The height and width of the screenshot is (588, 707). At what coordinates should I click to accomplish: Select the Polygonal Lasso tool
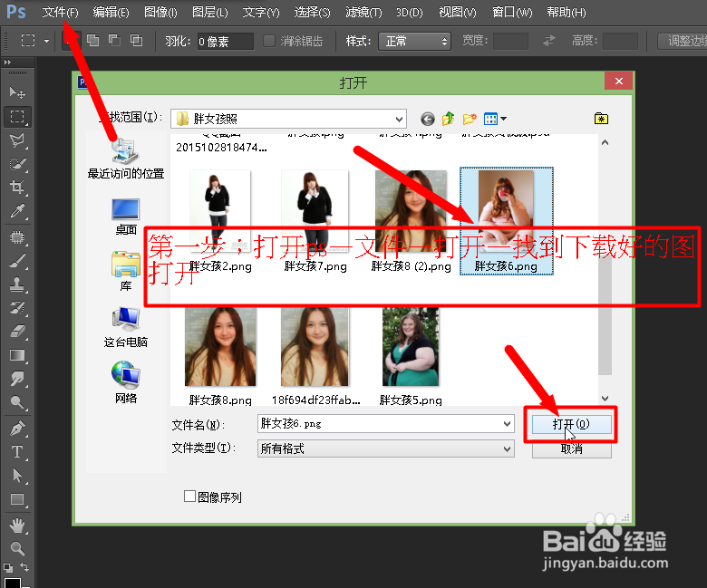coord(17,140)
